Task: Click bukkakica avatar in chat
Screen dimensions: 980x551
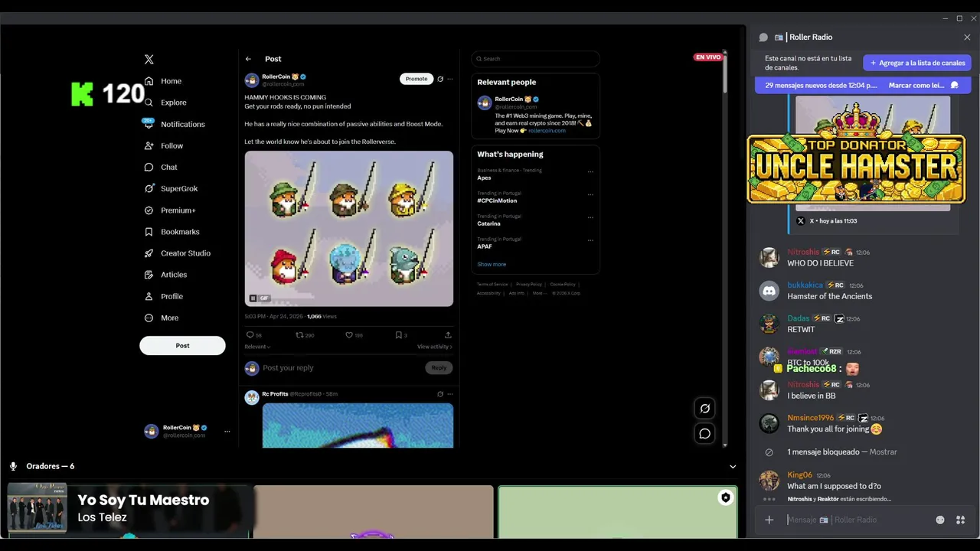Action: (769, 291)
